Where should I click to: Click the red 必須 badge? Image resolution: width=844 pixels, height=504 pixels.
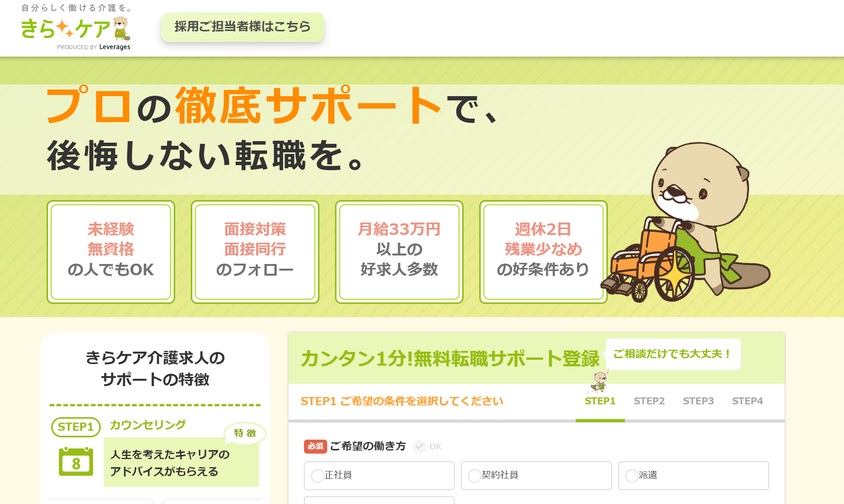pyautogui.click(x=315, y=446)
